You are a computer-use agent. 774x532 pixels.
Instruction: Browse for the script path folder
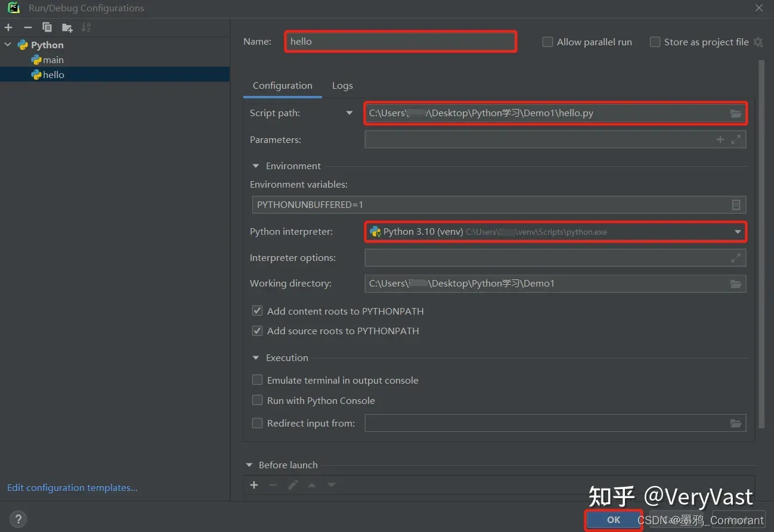(736, 113)
